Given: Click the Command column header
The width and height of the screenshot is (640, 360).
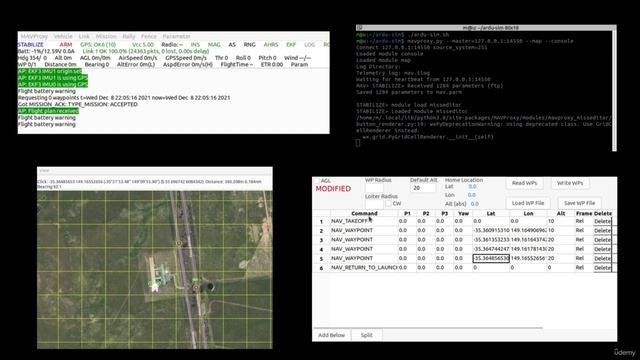Looking at the screenshot, I should pyautogui.click(x=364, y=213).
